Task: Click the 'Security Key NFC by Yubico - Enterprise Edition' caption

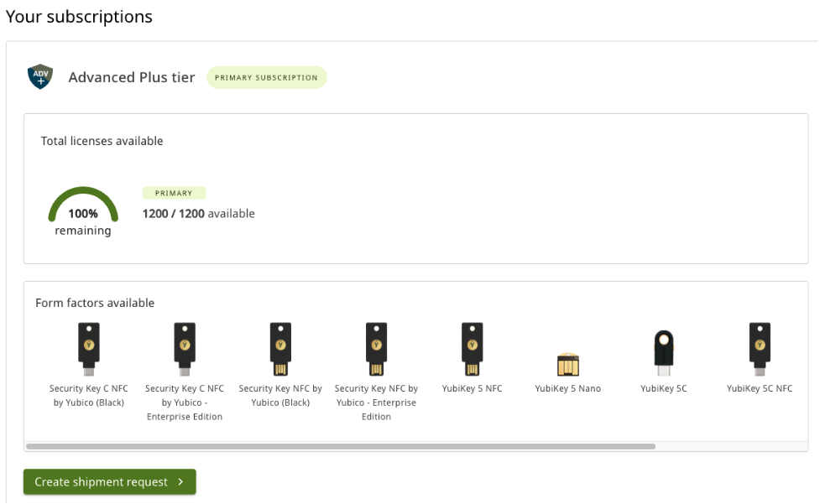Action: tap(376, 403)
